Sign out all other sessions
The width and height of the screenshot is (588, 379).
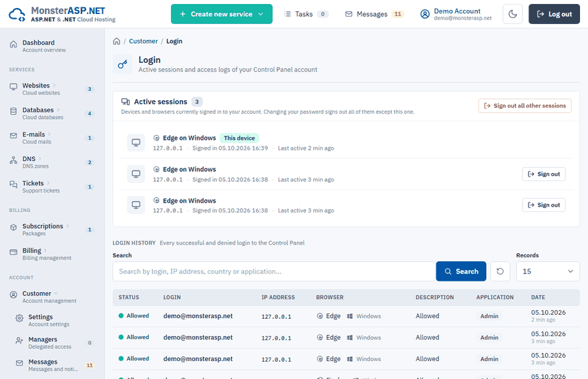(525, 106)
